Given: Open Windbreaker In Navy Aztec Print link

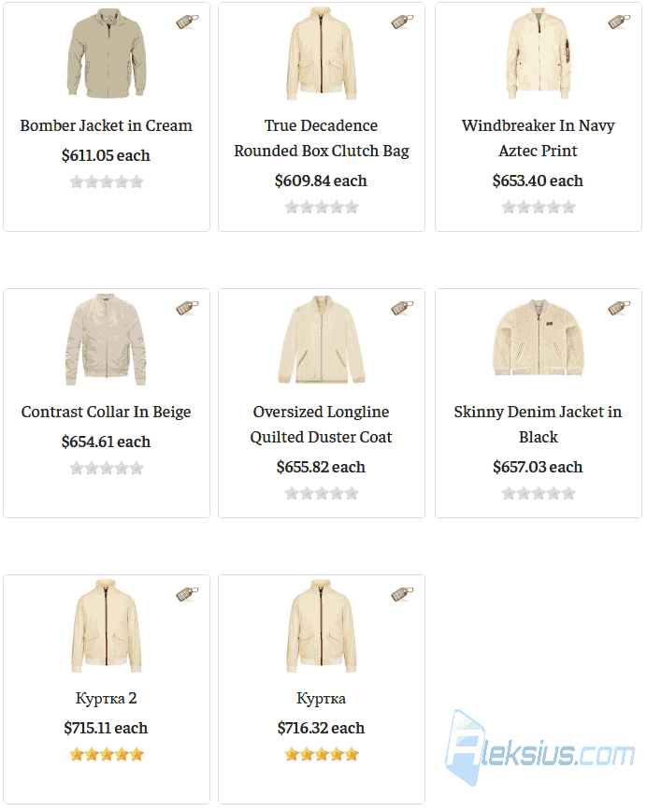Looking at the screenshot, I should [539, 138].
